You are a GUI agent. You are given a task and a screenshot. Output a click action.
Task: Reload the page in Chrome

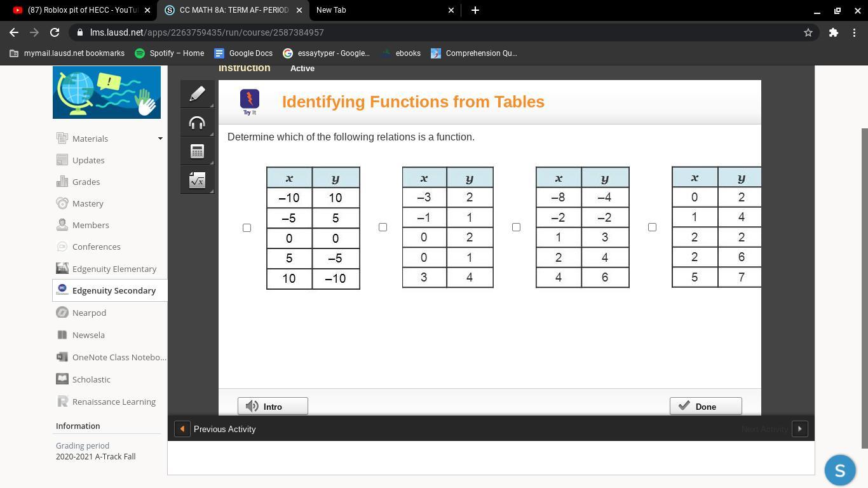click(x=55, y=32)
